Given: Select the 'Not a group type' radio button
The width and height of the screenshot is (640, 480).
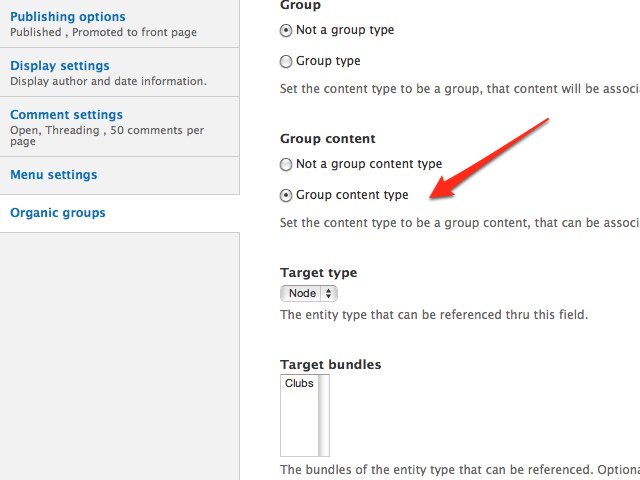Looking at the screenshot, I should pyautogui.click(x=286, y=31).
